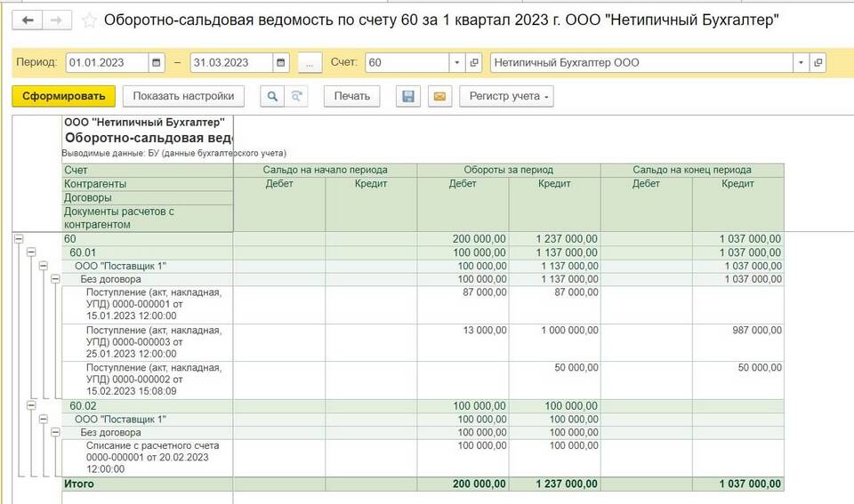The image size is (854, 504).
Task: Edit the period start date field
Action: pos(108,62)
